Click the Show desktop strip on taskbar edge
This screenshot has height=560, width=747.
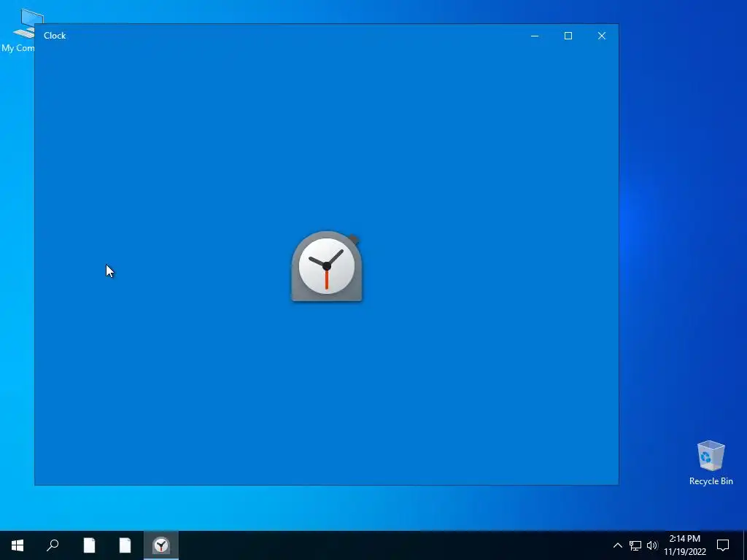(745, 545)
